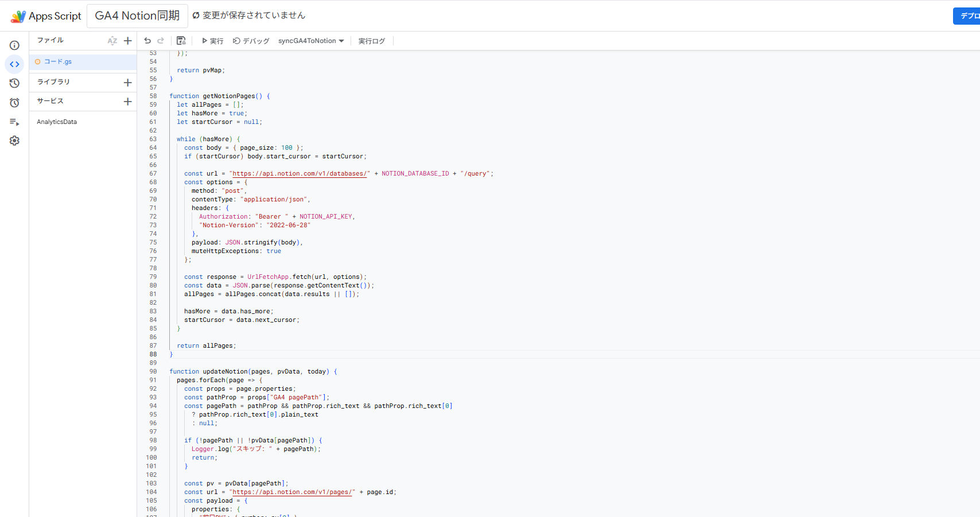Click line number 58 in gutter
980x517 pixels.
pos(153,96)
